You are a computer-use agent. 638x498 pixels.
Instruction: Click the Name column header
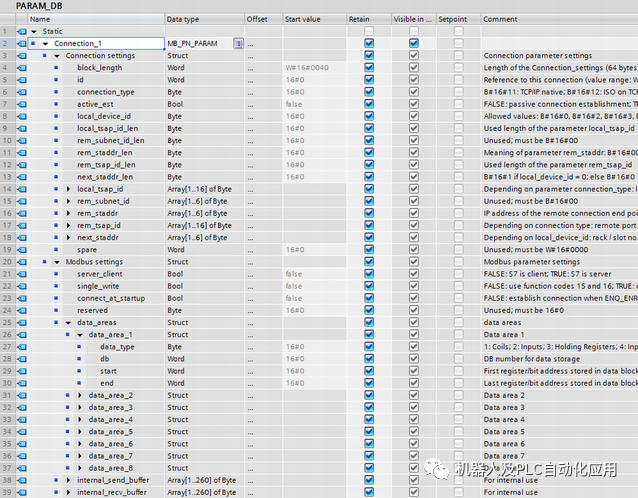click(96, 19)
